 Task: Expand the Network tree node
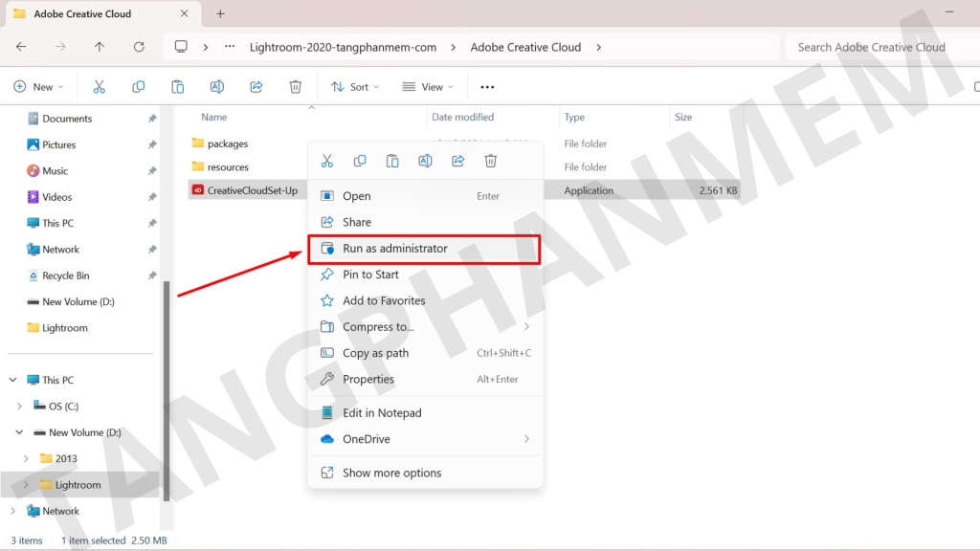[12, 511]
